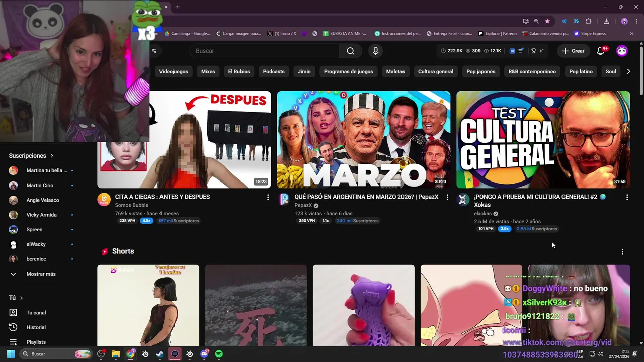The image size is (644, 362).
Task: Open the panda avatar account menu
Action: [x=622, y=51]
